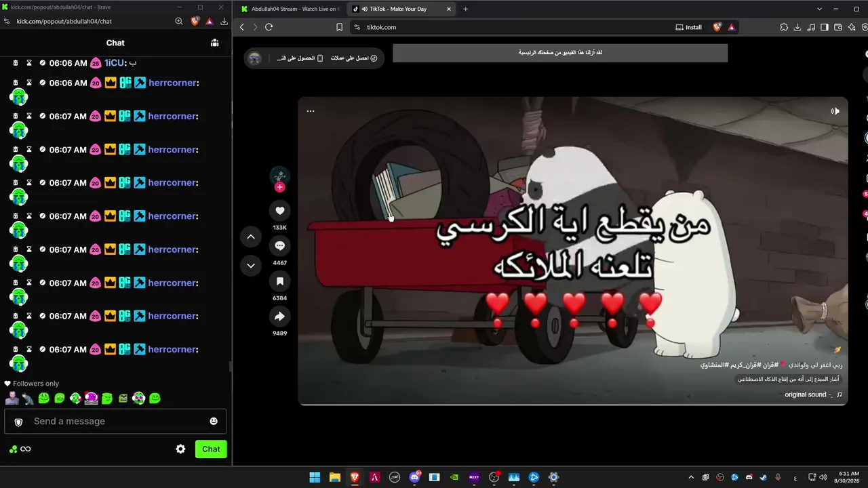The width and height of the screenshot is (868, 488).
Task: Open the browser extensions puzzle icon
Action: pos(784,27)
